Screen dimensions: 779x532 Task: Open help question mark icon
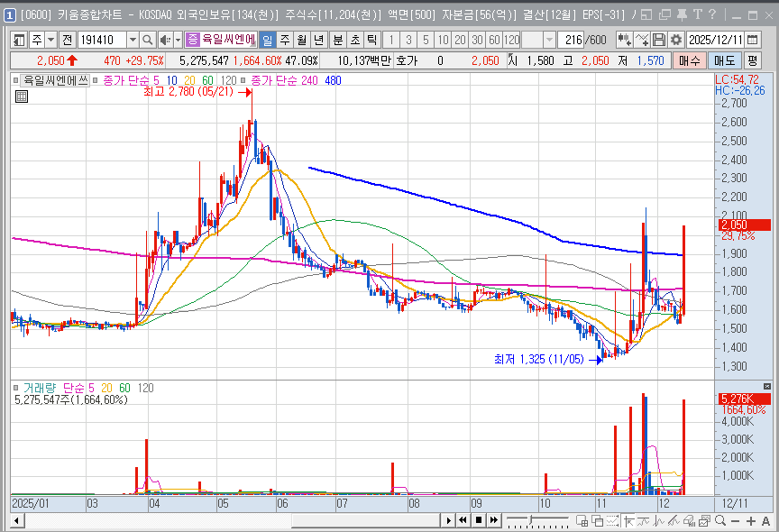(712, 15)
